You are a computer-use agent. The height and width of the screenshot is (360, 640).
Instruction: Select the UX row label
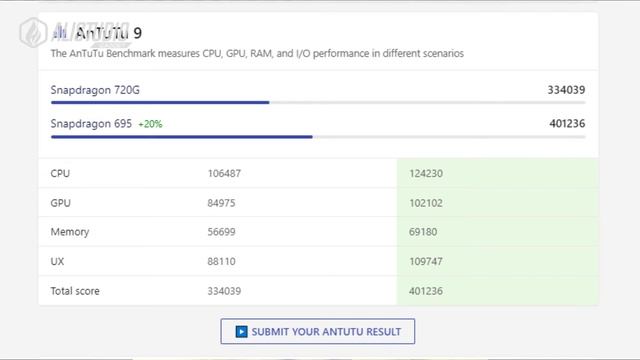tap(57, 261)
